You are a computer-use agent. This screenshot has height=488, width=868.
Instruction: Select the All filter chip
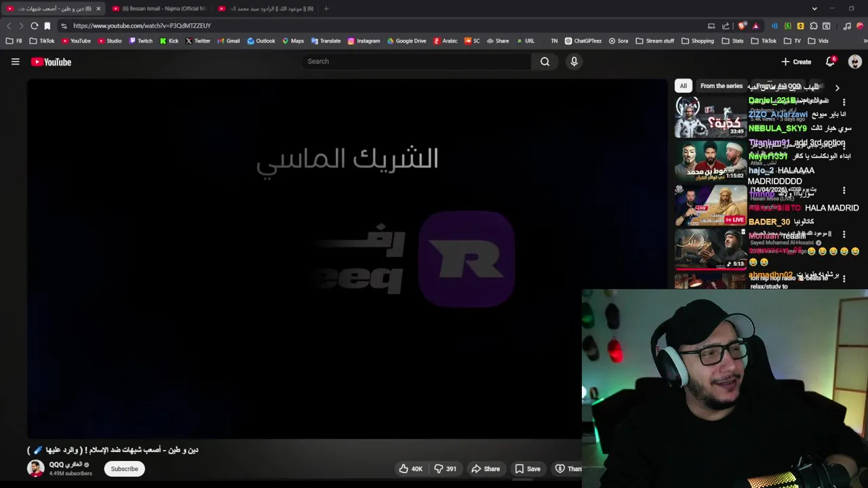(683, 86)
